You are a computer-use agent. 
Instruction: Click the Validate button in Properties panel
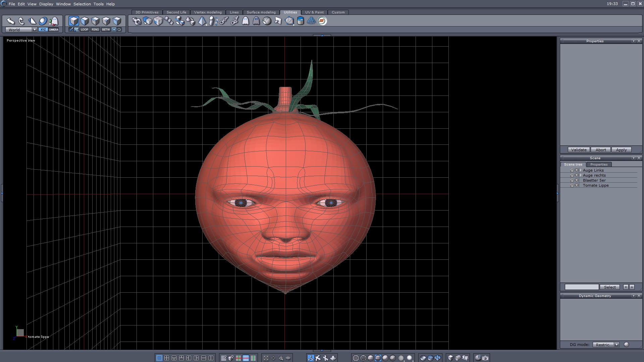tap(579, 150)
